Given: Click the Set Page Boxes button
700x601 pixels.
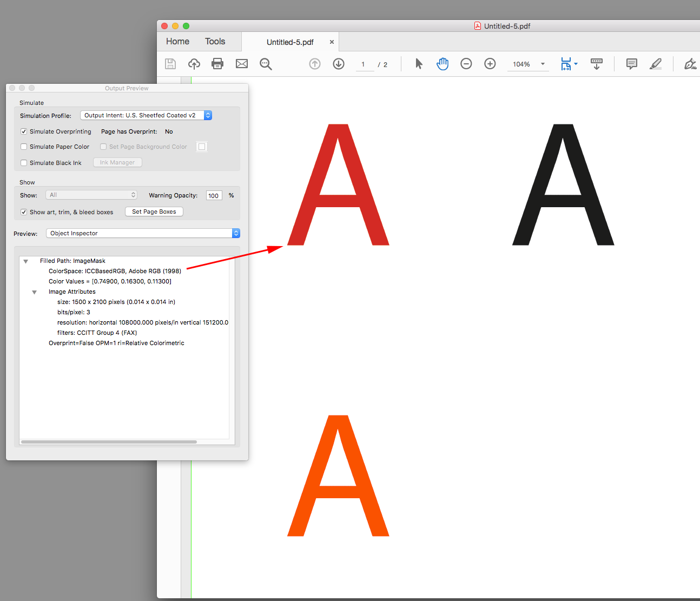Looking at the screenshot, I should coord(154,212).
